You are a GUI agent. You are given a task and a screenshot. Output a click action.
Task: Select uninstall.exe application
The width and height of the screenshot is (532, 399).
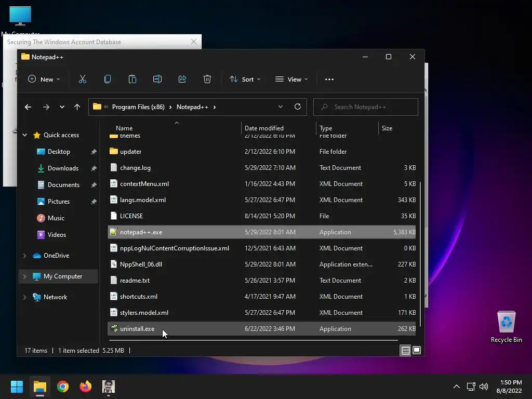(262, 329)
